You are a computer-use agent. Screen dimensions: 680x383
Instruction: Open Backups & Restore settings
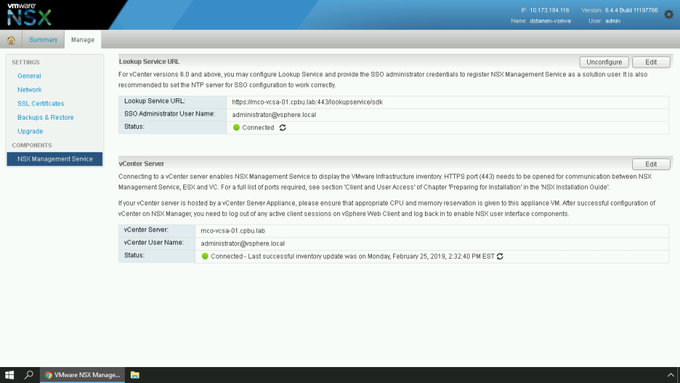click(46, 118)
